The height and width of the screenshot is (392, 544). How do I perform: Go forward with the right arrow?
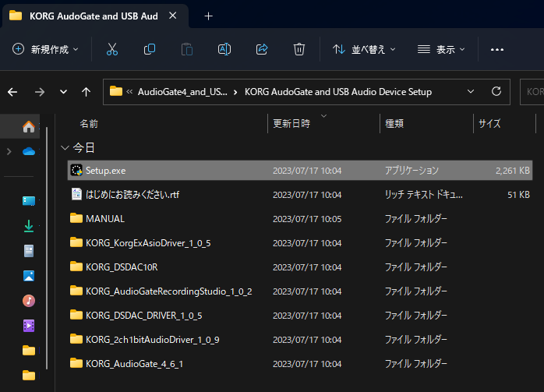pos(40,92)
